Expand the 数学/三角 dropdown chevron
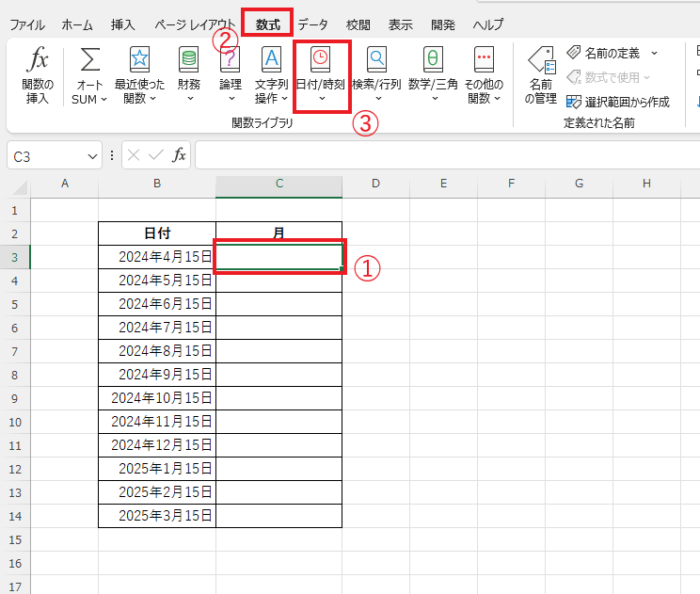Screen dimensions: 700x594 tap(435, 99)
